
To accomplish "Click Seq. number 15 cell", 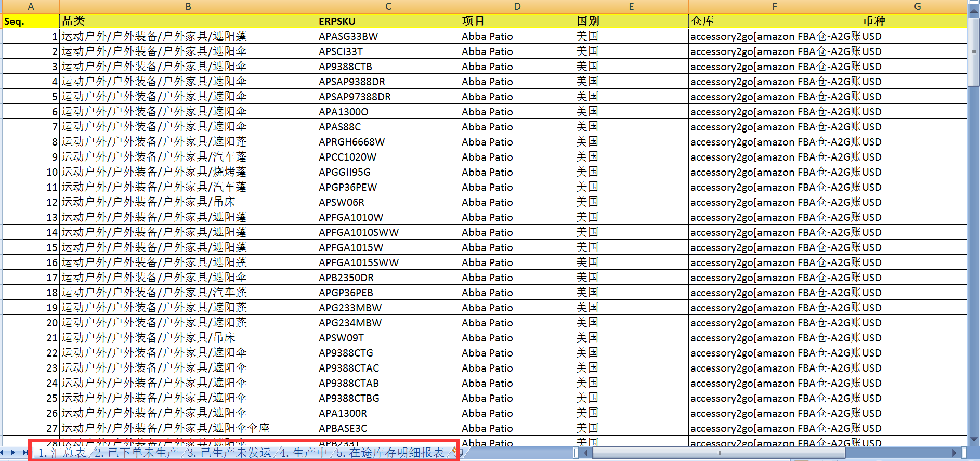I will tap(31, 247).
